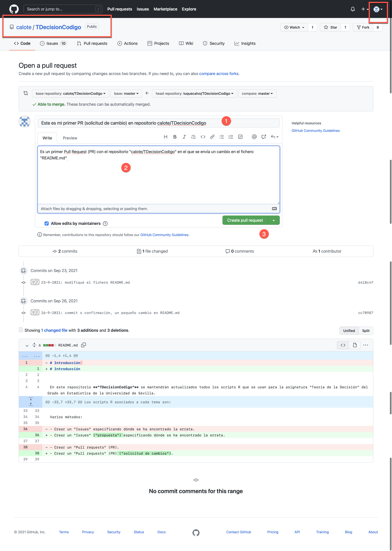
Task: Open GitHub Community Guidelines in Helpful resources
Action: 315,131
